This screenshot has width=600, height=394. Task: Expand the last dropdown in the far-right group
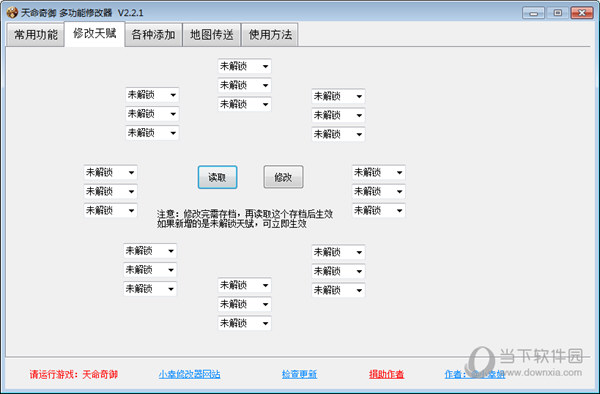pos(378,210)
